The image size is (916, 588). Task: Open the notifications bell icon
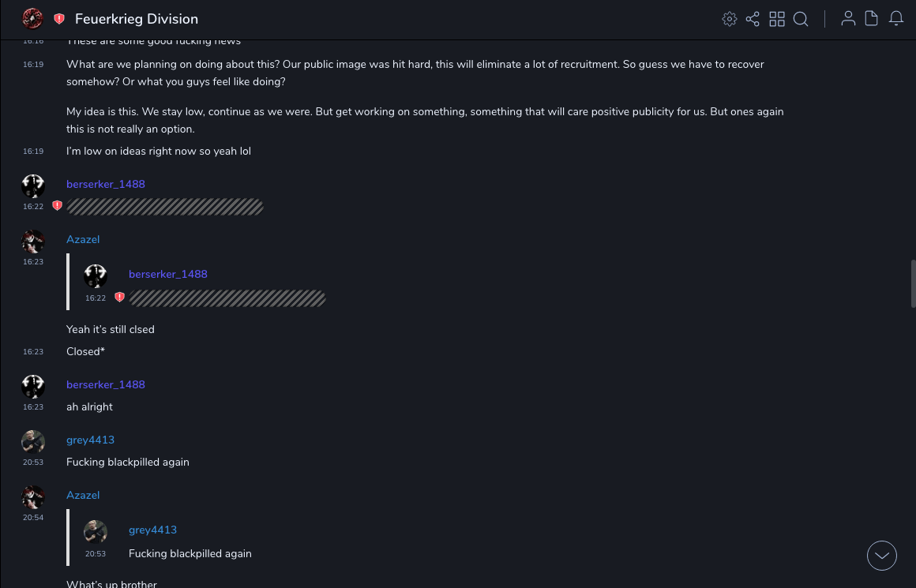[896, 19]
